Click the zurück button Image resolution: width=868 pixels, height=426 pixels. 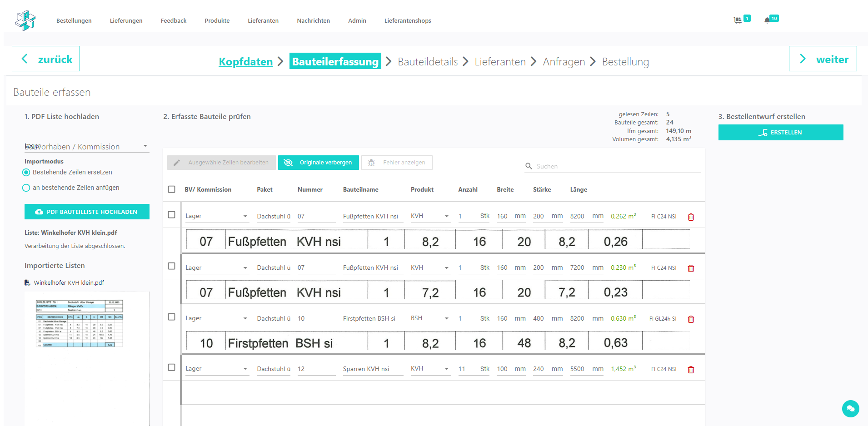click(46, 59)
